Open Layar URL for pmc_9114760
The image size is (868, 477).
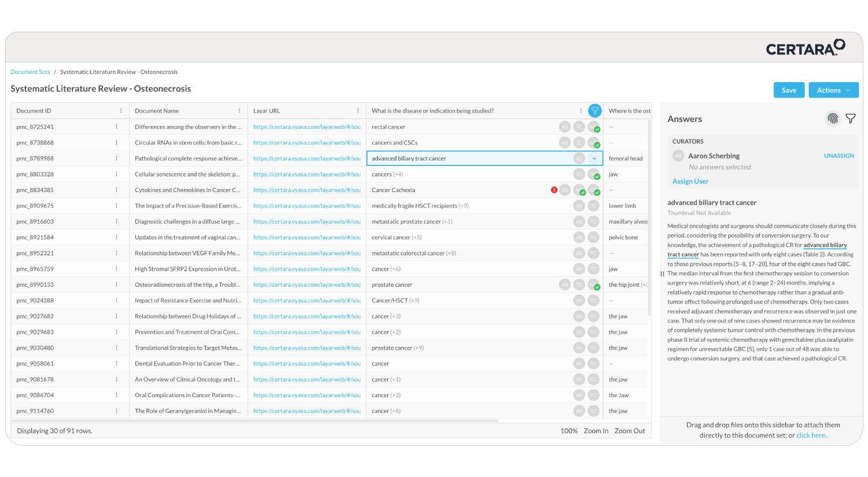[307, 411]
